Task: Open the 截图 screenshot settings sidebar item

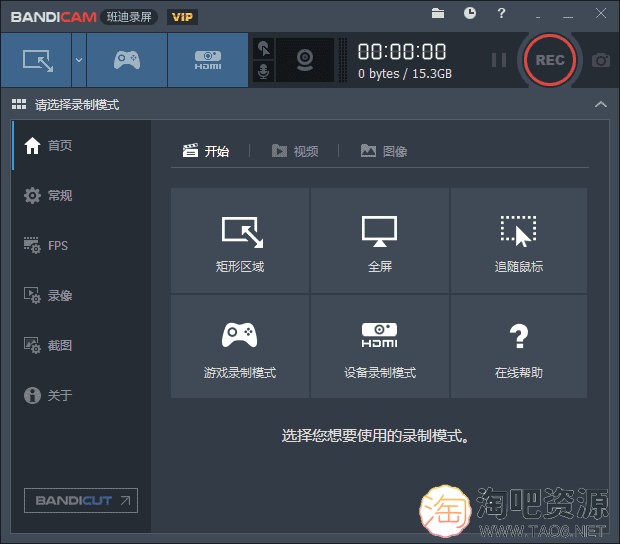Action: click(81, 345)
